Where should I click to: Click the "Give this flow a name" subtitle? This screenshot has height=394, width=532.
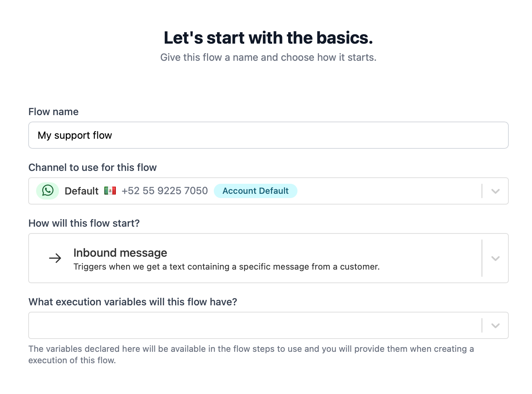(268, 57)
